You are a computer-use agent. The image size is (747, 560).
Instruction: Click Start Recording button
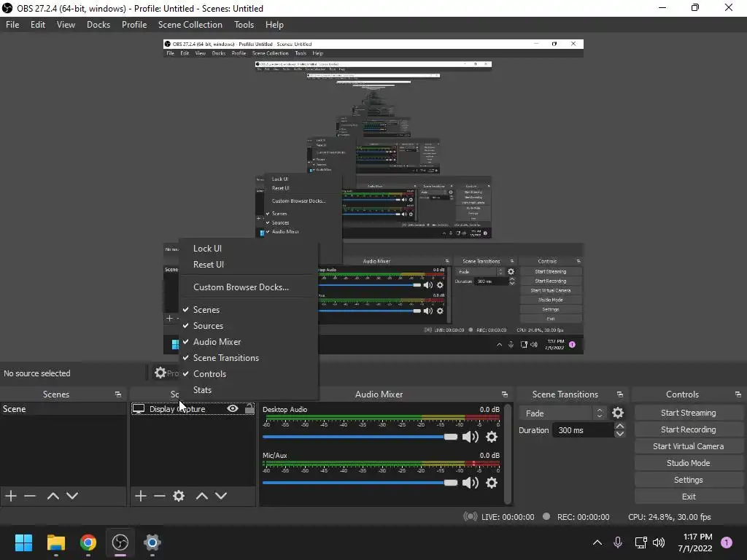[689, 429]
